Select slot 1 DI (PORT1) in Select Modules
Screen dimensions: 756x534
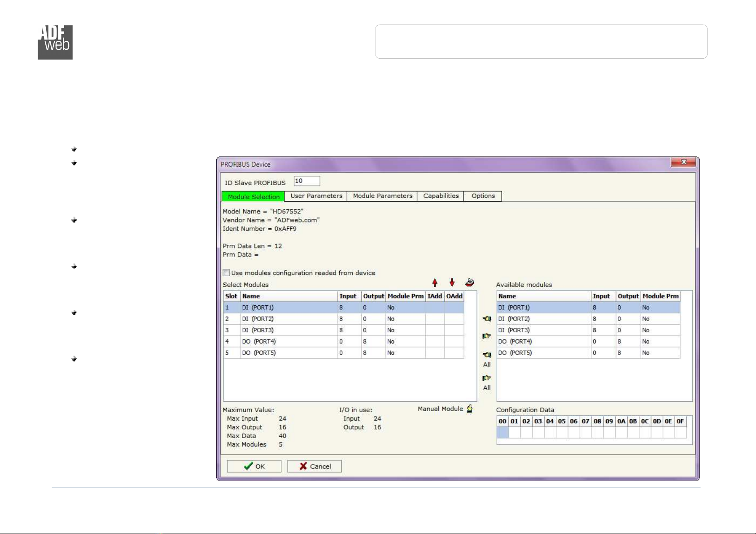344,308
